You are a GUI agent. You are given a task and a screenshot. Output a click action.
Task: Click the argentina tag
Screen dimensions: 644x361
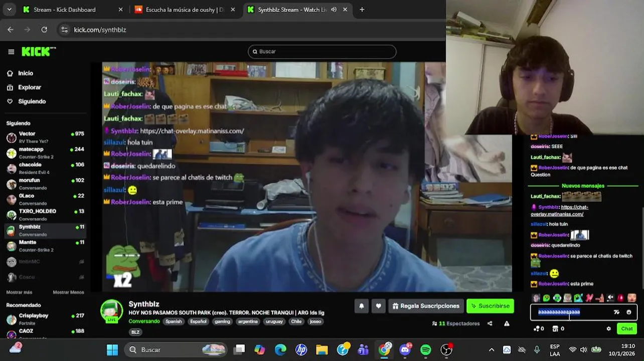[248, 321]
